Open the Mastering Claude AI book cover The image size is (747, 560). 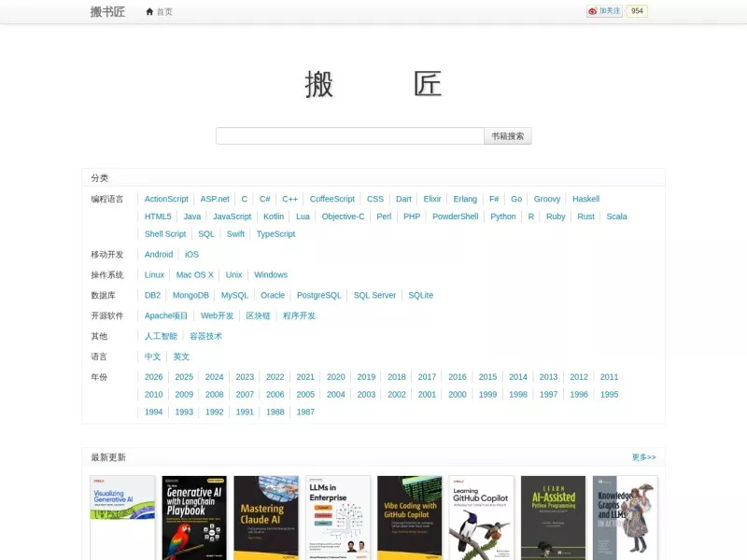coord(266,518)
